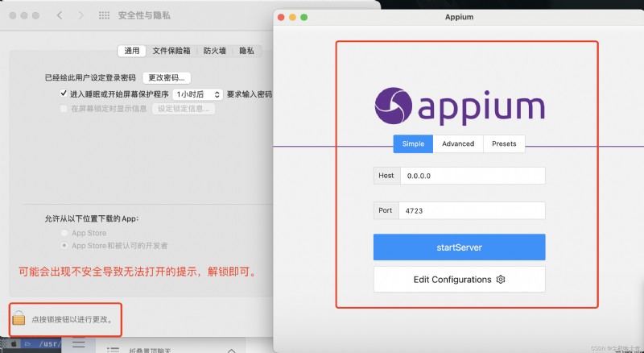This screenshot has width=644, height=353.
Task: Click the 安全性与隐私 window title
Action: [144, 15]
